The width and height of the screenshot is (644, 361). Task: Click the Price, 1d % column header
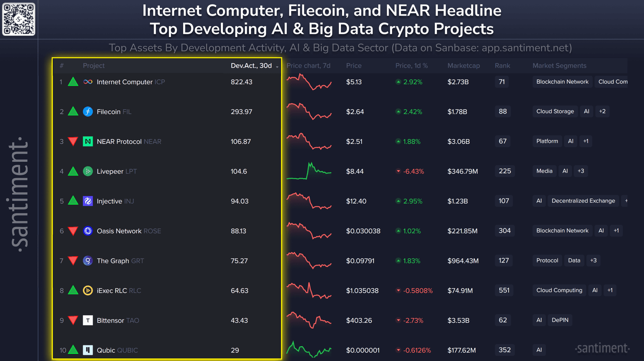411,66
